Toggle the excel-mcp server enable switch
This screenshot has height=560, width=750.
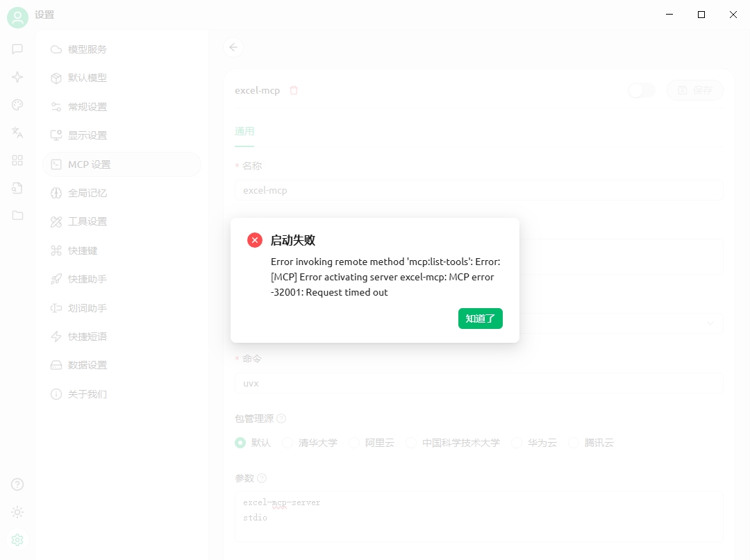point(642,90)
